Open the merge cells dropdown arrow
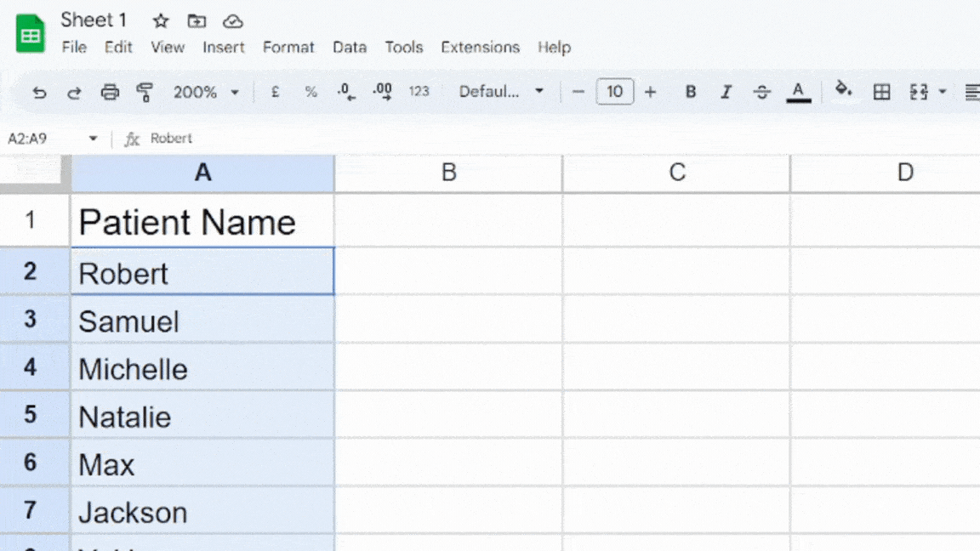Image resolution: width=980 pixels, height=551 pixels. [x=942, y=92]
